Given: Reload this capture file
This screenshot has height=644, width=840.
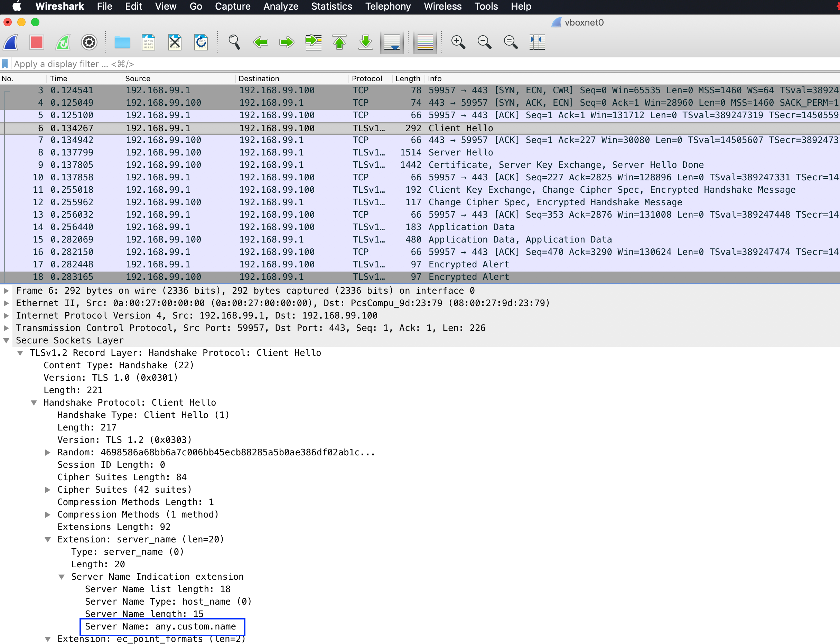Looking at the screenshot, I should point(201,42).
